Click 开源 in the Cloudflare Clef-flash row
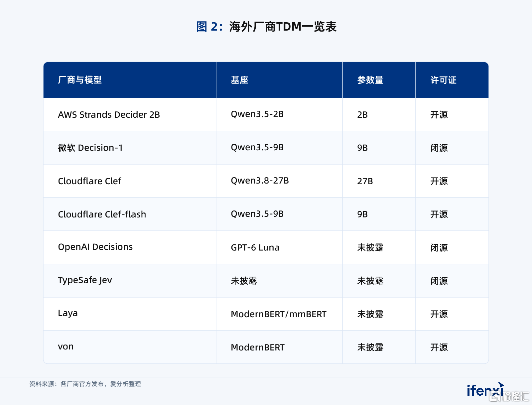The width and height of the screenshot is (532, 405). pyautogui.click(x=439, y=214)
